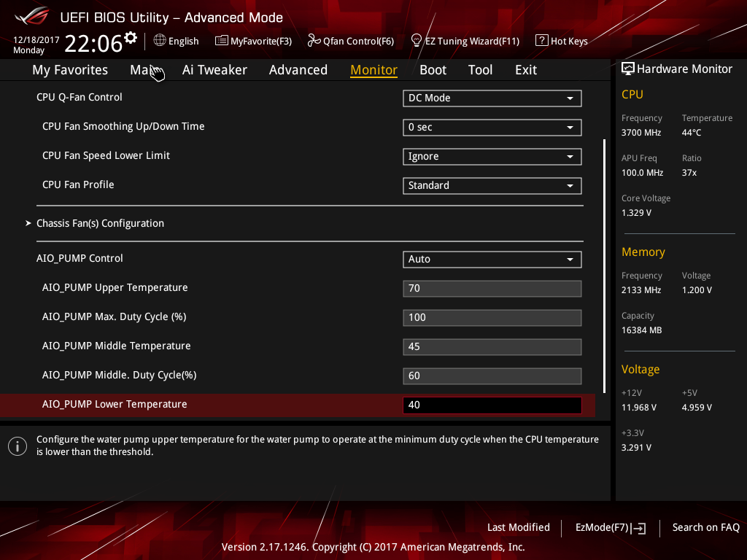
Task: Click the 12/18/2017 date text
Action: pos(36,40)
